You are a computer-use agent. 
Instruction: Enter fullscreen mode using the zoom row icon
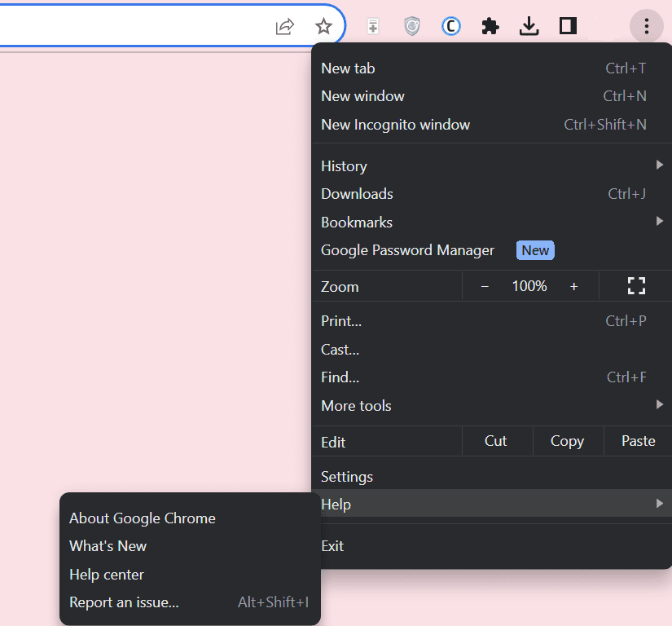coord(636,286)
